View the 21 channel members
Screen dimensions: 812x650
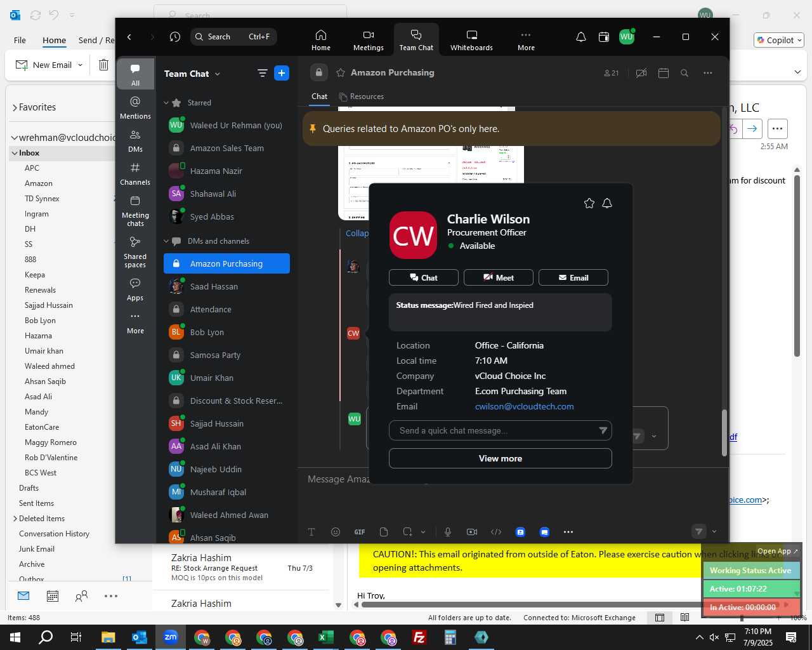(611, 73)
